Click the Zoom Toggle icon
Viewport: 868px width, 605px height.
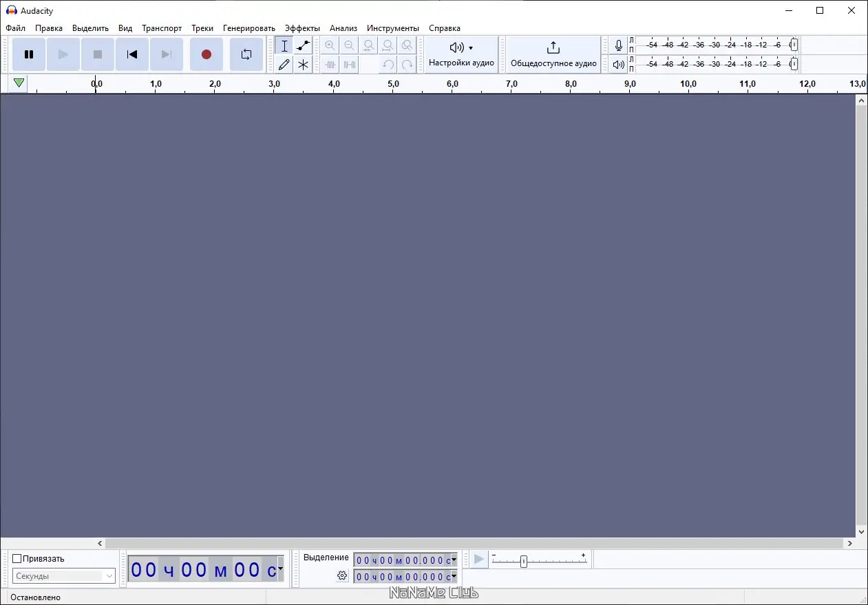point(407,46)
